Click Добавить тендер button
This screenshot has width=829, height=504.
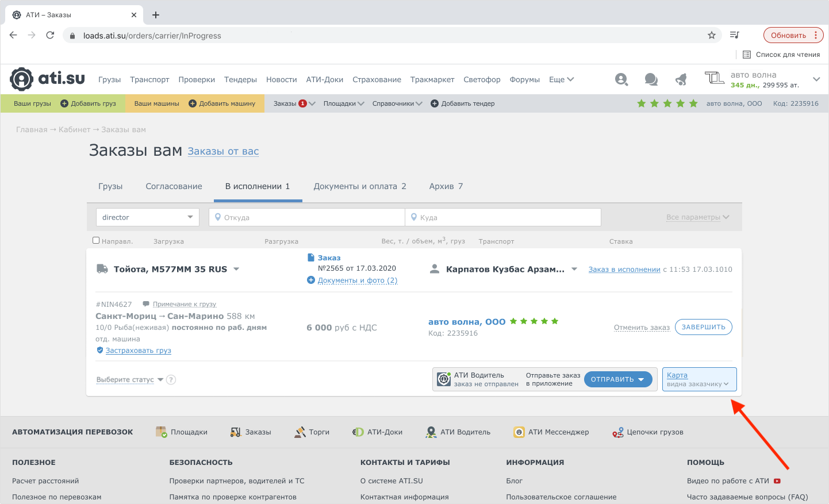tap(463, 103)
